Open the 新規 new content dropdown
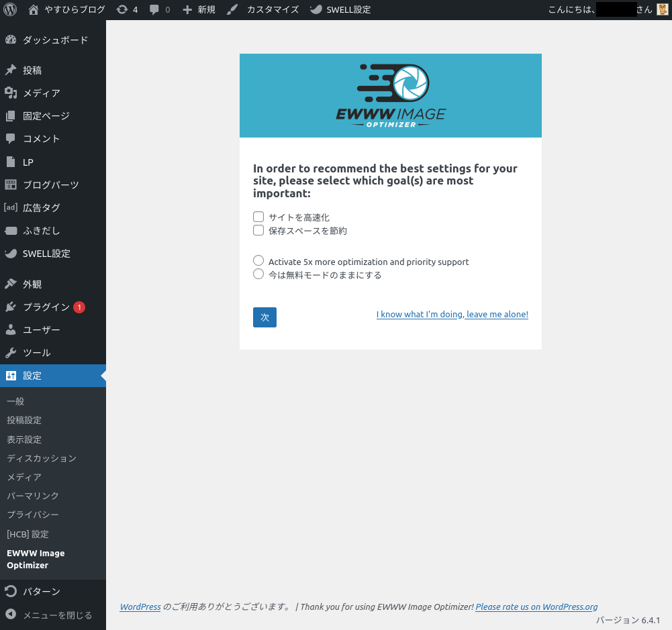672x630 pixels. (x=199, y=10)
